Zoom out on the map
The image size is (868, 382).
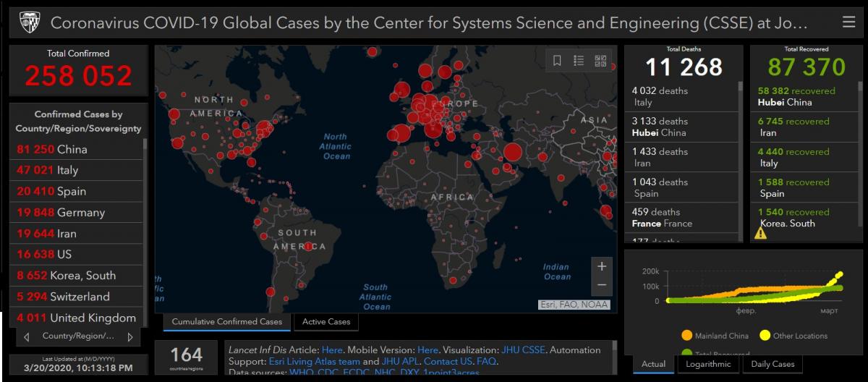[601, 286]
